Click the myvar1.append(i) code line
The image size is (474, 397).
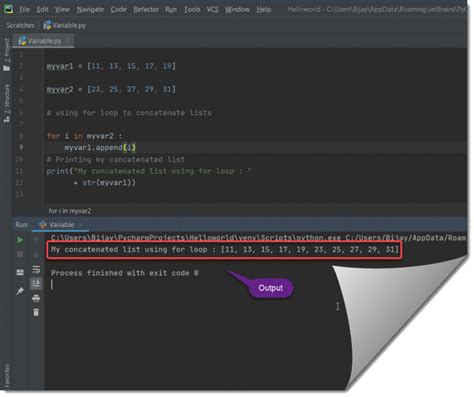100,147
